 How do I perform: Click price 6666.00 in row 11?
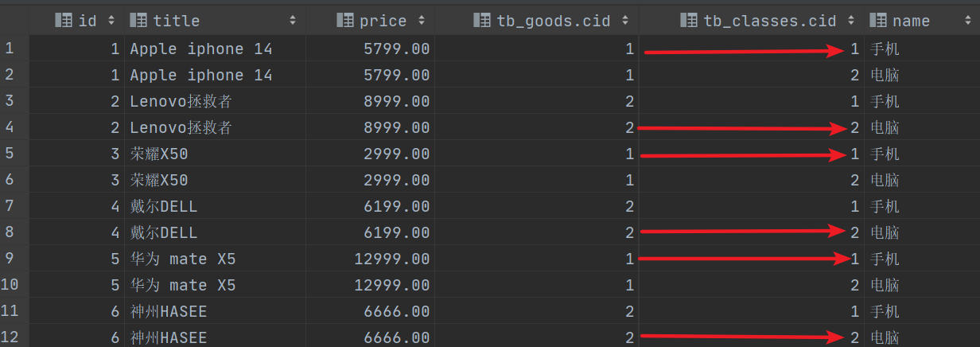397,311
